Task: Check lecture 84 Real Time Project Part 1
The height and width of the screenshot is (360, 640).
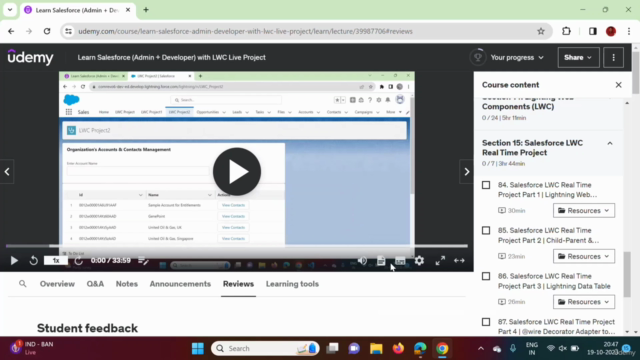Action: point(486,185)
